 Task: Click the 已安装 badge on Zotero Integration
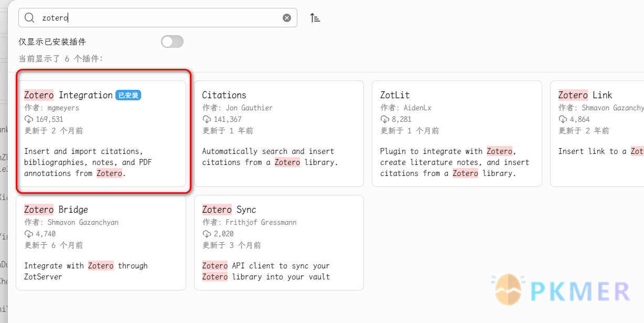tap(128, 95)
